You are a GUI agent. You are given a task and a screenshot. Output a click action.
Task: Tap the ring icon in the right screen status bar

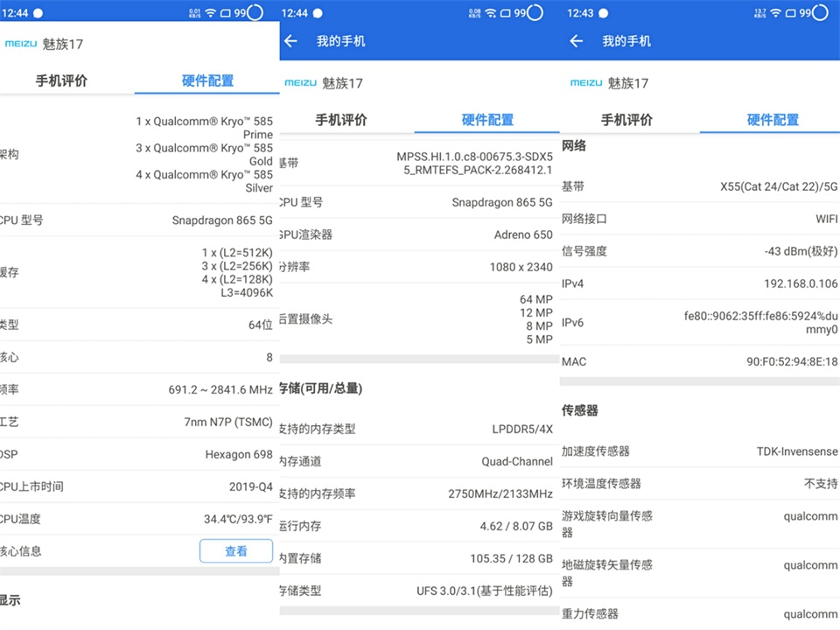coord(820,12)
